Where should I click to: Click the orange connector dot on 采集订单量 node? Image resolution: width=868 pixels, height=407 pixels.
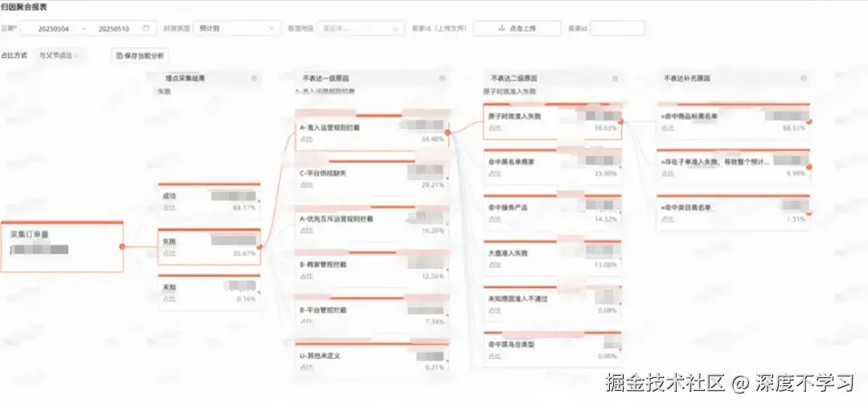point(121,246)
